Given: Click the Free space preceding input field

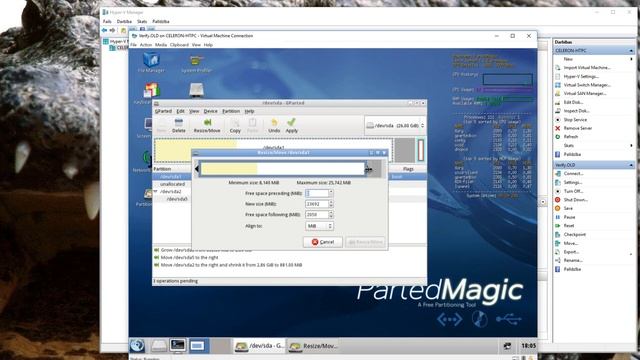Looking at the screenshot, I should [x=317, y=193].
